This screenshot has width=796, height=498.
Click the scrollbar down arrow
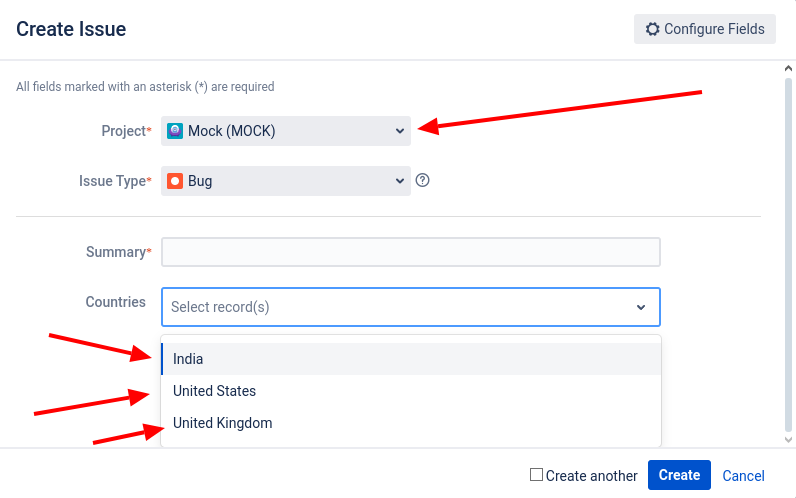pyautogui.click(x=788, y=440)
